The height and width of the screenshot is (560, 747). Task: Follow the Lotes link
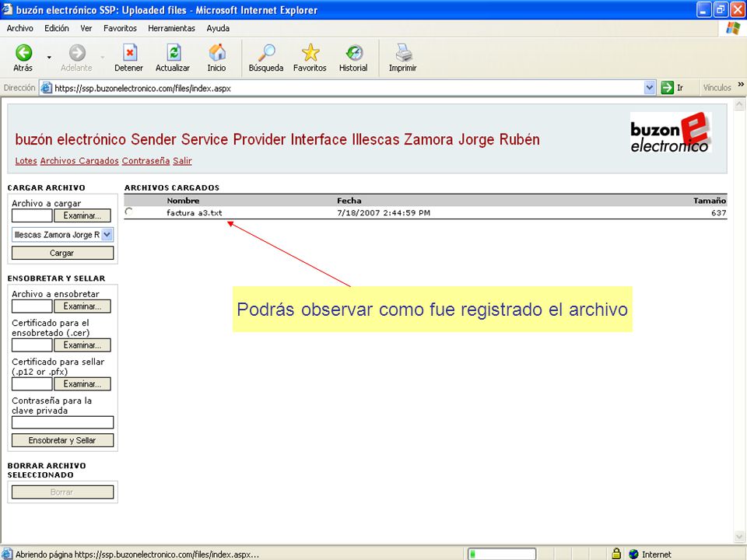click(x=26, y=161)
